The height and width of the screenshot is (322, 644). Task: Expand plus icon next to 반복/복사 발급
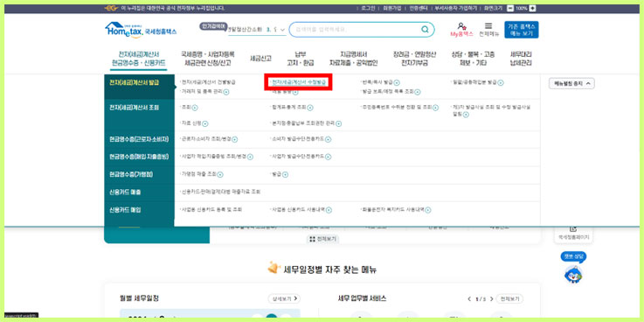[x=397, y=83]
